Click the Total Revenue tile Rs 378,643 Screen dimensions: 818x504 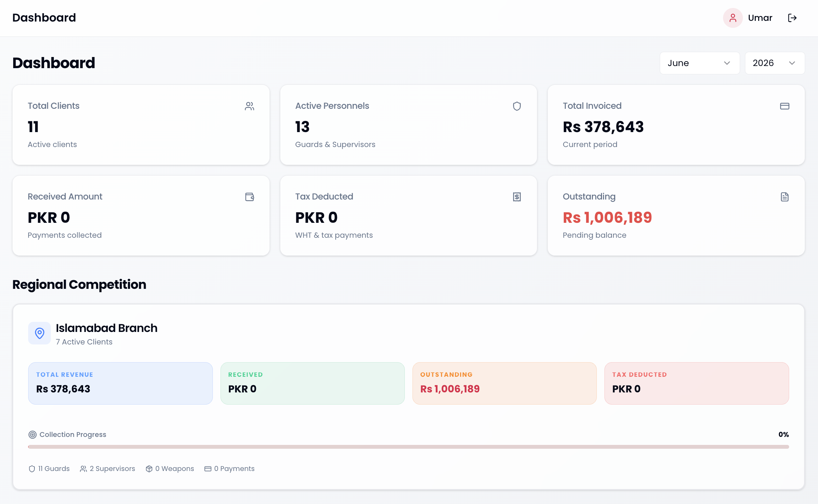(x=120, y=383)
